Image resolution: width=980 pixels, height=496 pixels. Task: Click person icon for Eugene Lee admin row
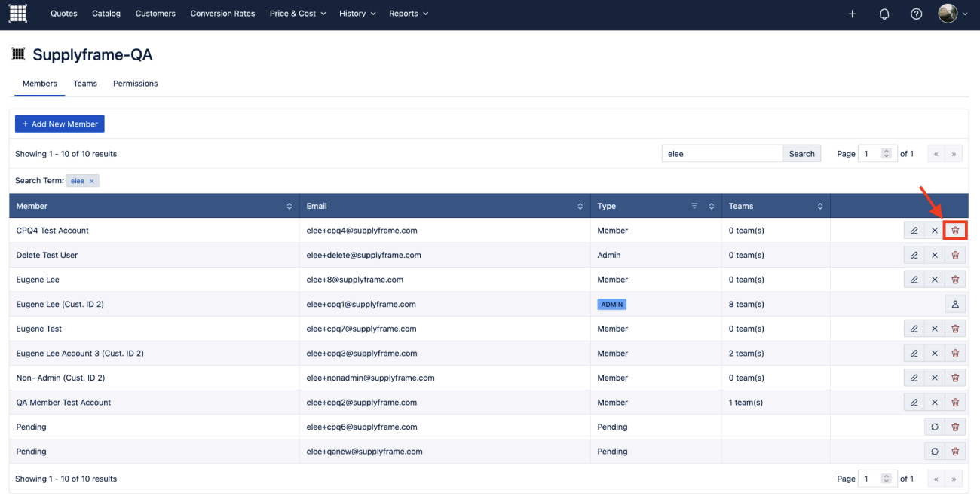click(955, 304)
